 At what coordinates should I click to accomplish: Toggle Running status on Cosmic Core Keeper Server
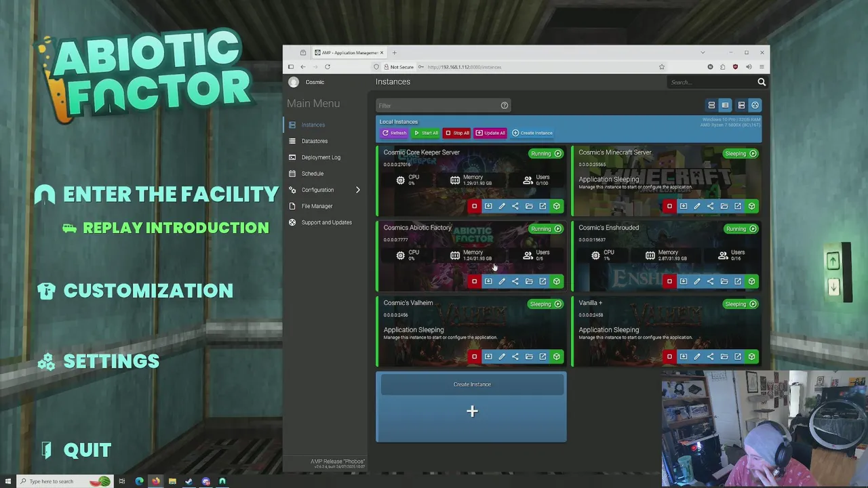[x=547, y=154]
